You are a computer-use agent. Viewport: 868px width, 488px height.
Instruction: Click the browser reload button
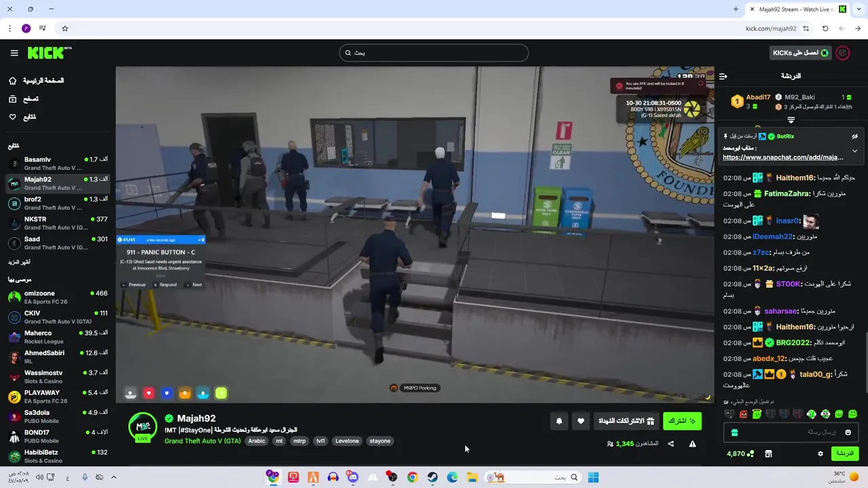(x=825, y=28)
